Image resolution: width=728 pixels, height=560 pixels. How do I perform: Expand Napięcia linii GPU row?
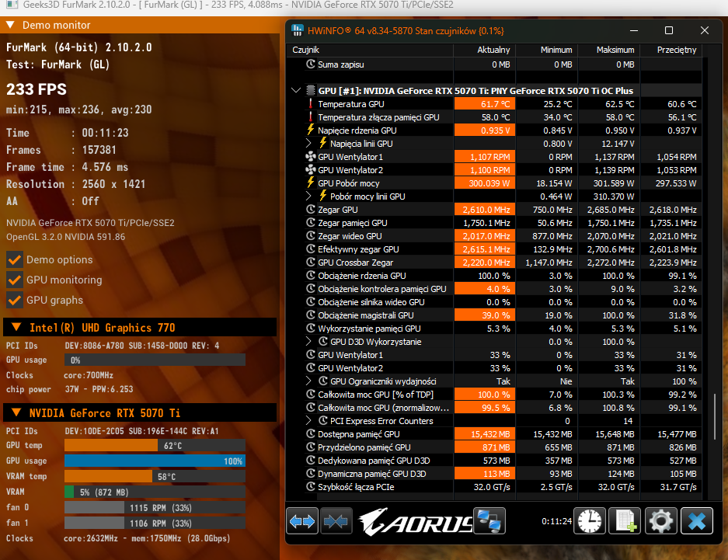click(308, 144)
